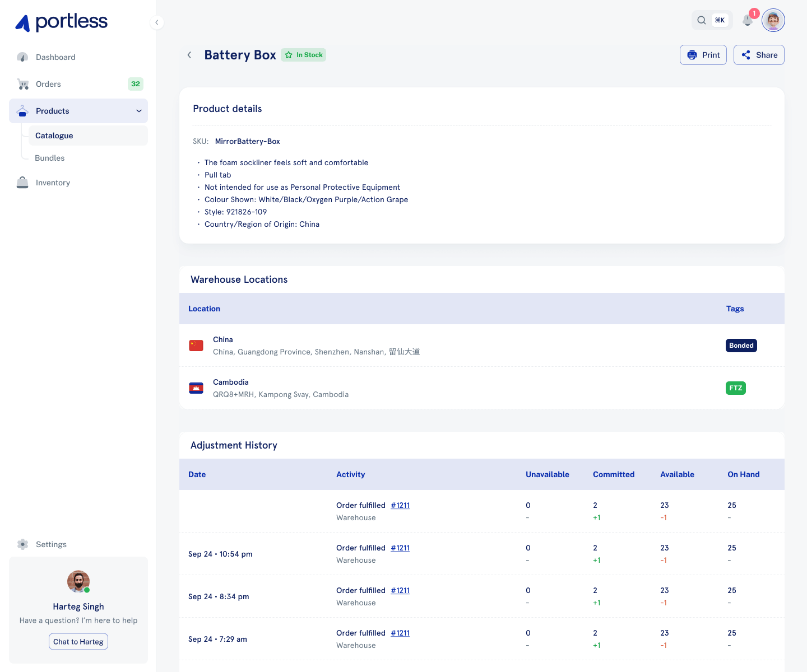Open Dashboard from the sidebar
807x672 pixels.
78,57
